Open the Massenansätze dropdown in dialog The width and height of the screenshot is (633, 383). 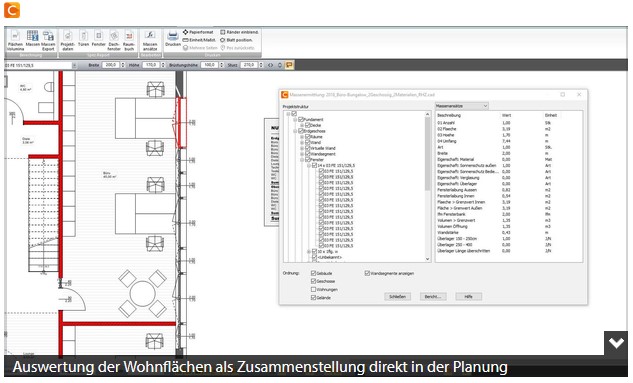pos(462,106)
